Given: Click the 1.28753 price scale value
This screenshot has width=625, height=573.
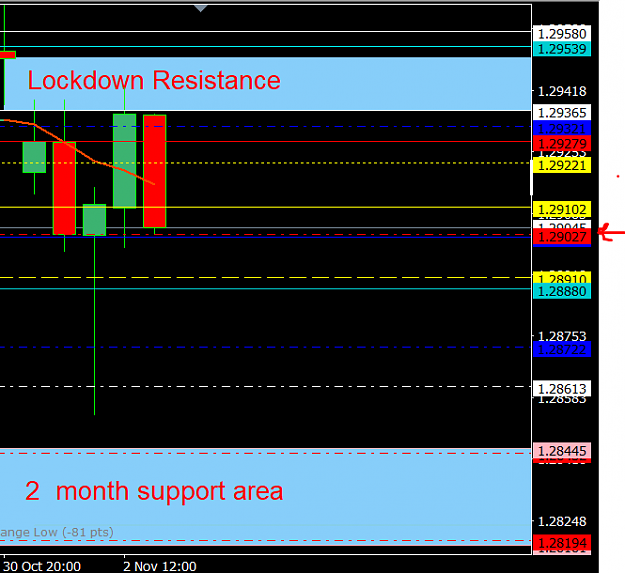Looking at the screenshot, I should tap(562, 336).
